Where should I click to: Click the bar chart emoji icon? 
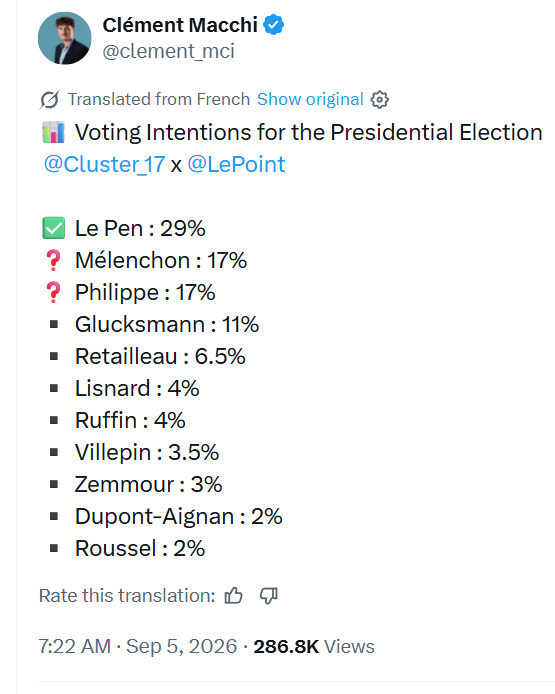click(54, 132)
